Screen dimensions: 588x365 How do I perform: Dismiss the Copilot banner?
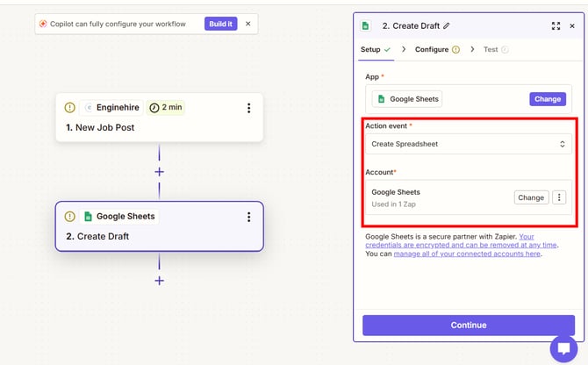pyautogui.click(x=247, y=24)
